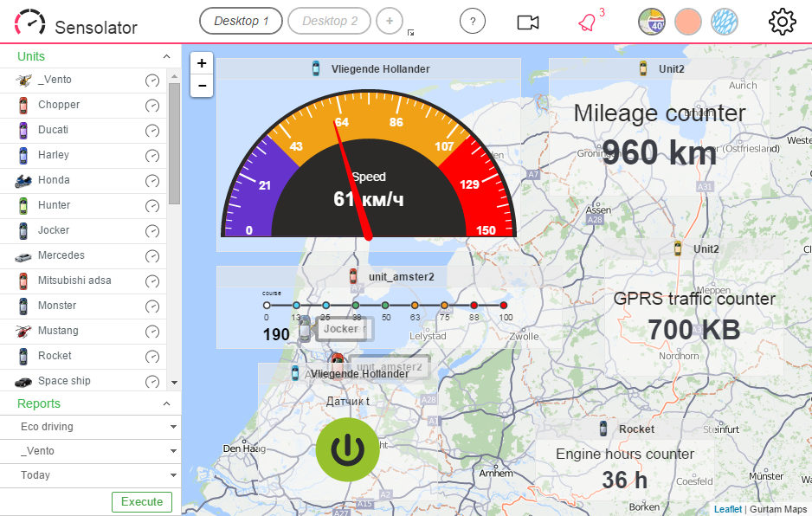The image size is (812, 516).
Task: Toggle gauge icon for Ducati unit
Action: pos(152,131)
